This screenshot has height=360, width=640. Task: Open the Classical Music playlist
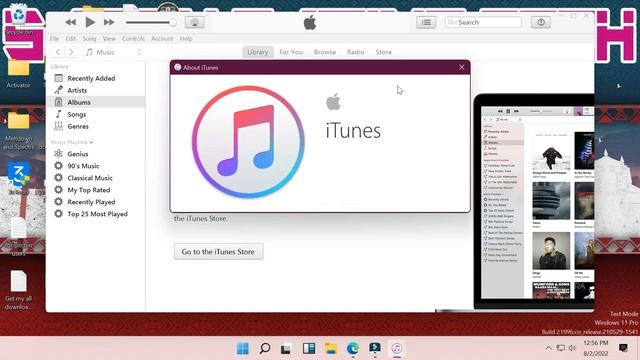[96, 178]
